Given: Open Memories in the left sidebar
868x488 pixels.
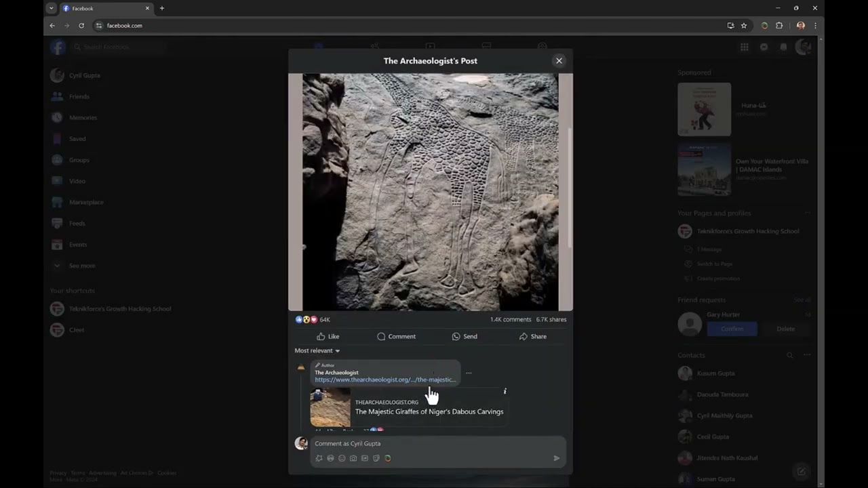Looking at the screenshot, I should click(73, 117).
